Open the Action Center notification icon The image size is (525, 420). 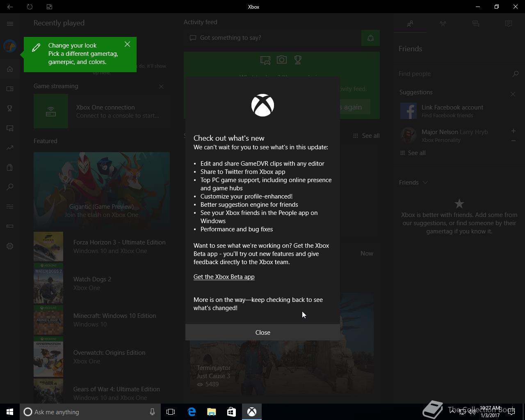point(511,412)
